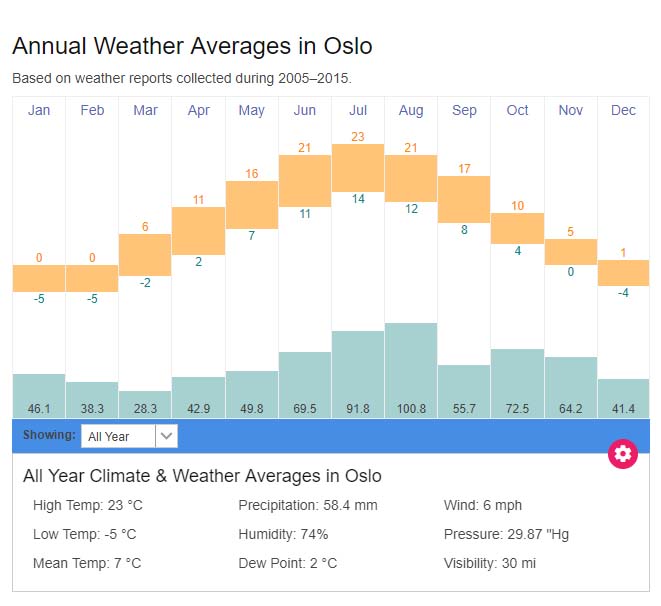The image size is (661, 606).
Task: Click the pink settings gear icon
Action: click(623, 454)
